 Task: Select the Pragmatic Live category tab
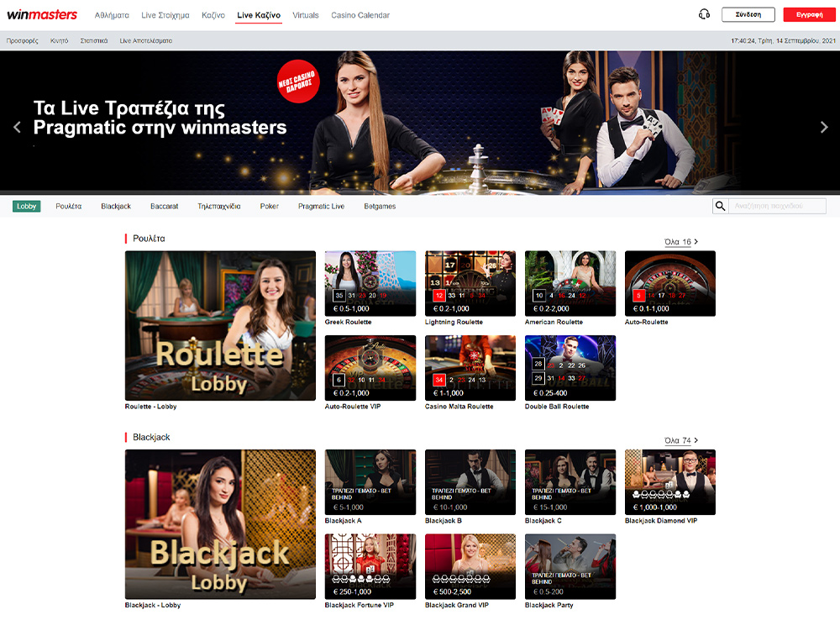(321, 207)
